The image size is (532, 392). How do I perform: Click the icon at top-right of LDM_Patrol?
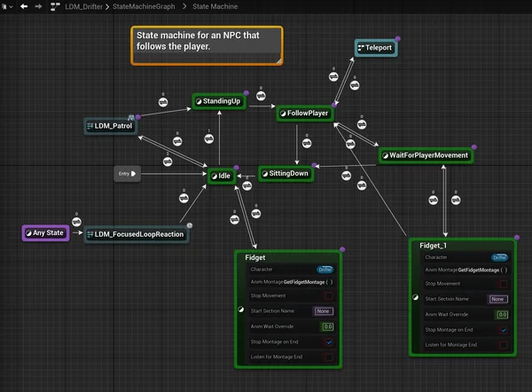point(131,117)
